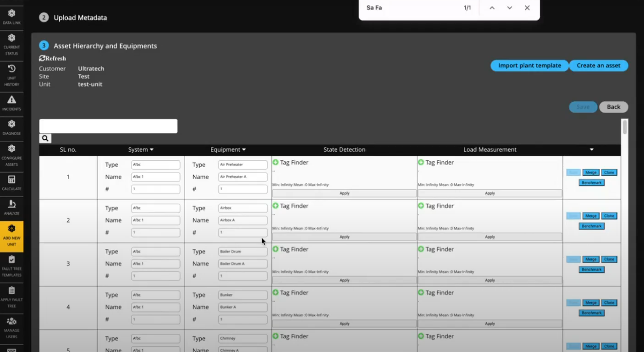Screen dimensions: 644x352
Task: Open the Data Link sidebar icon
Action: pos(11,17)
